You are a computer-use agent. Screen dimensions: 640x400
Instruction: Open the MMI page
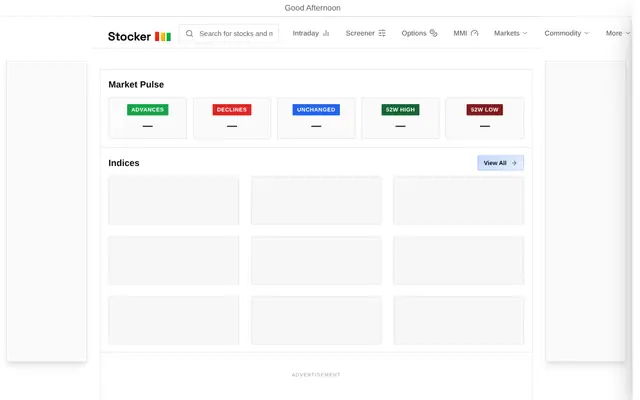tap(466, 33)
